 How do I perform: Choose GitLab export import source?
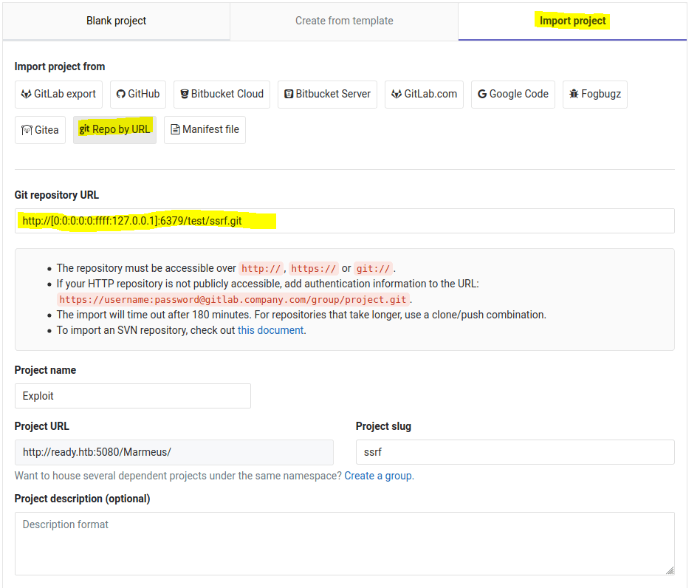pyautogui.click(x=58, y=95)
